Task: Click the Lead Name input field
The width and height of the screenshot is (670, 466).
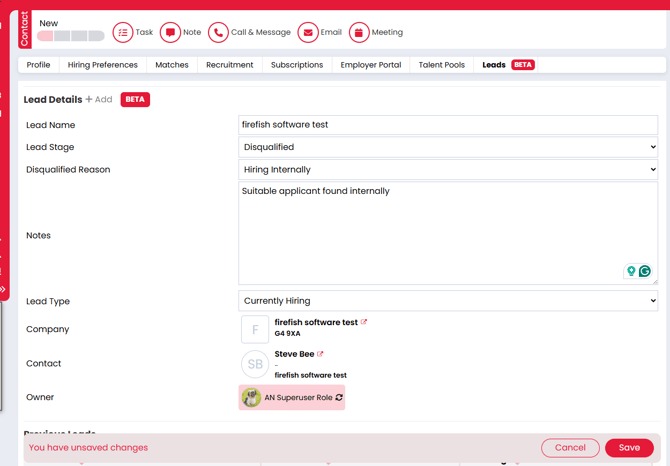Action: [x=448, y=125]
